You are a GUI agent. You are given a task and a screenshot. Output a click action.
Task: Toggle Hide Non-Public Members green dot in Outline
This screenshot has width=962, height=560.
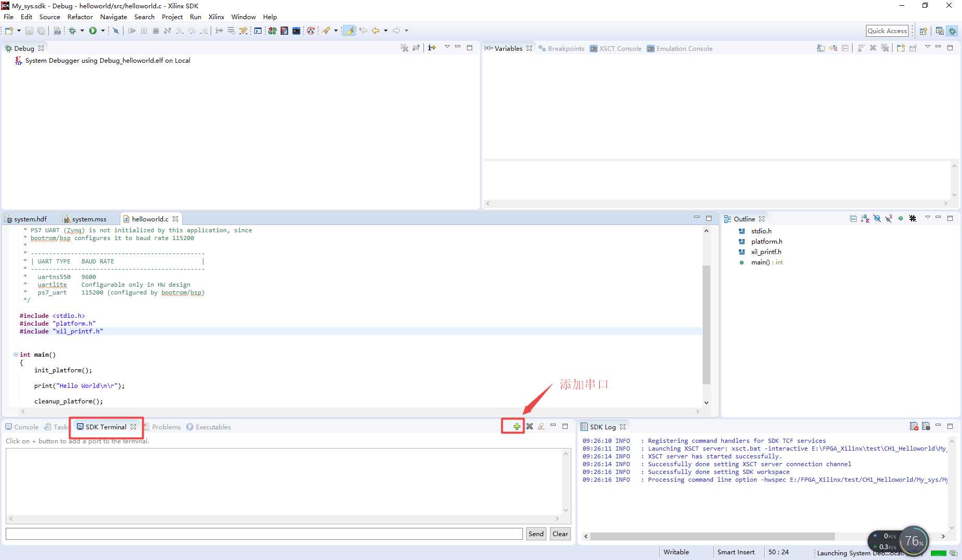(901, 218)
